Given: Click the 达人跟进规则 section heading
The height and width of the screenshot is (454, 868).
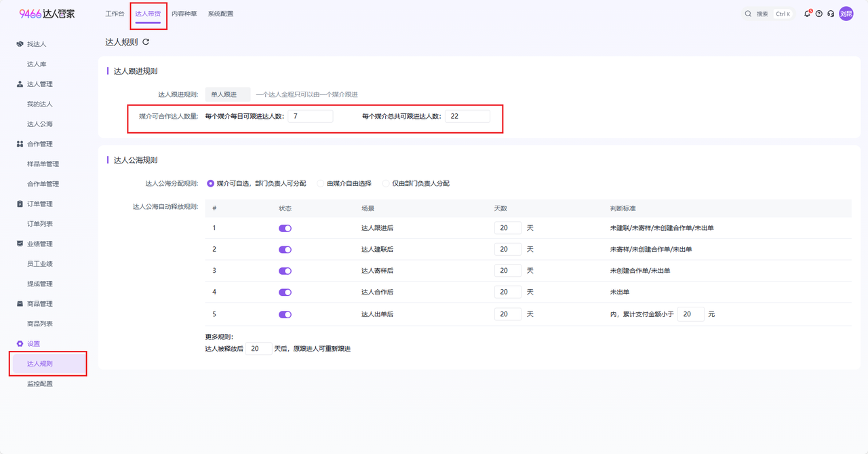Looking at the screenshot, I should [136, 71].
